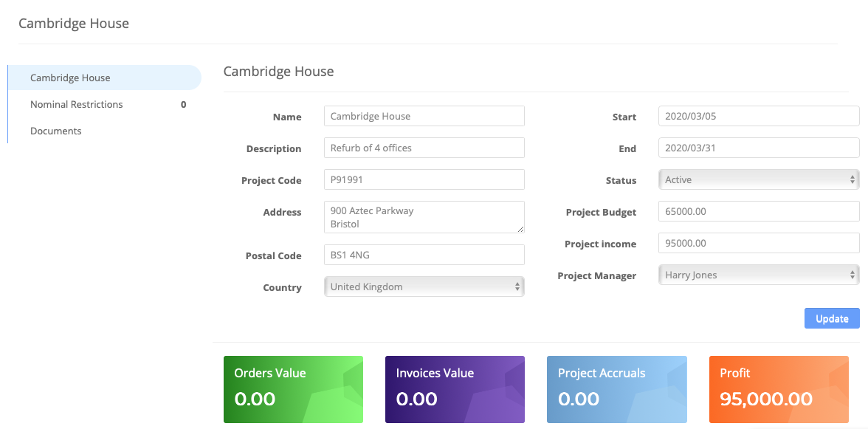View the Profit card
The height and width of the screenshot is (429, 868).
779,389
